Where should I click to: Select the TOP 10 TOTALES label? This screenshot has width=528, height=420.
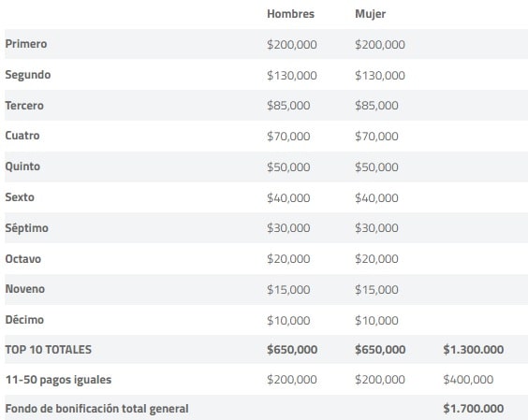click(48, 349)
